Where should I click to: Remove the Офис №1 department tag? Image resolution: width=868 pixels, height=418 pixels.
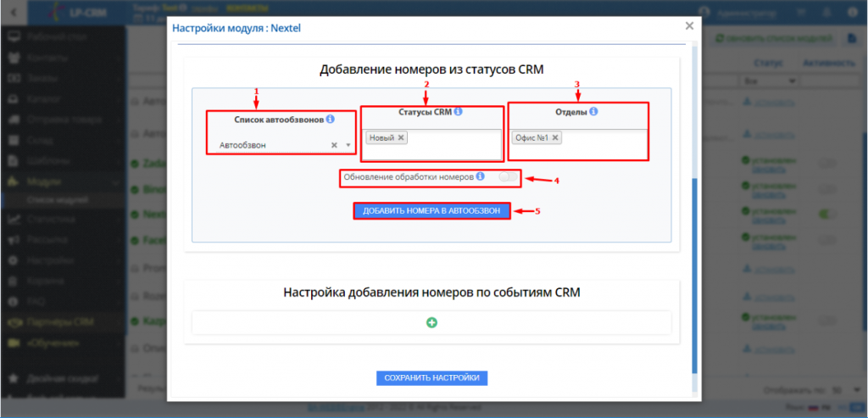click(x=555, y=137)
